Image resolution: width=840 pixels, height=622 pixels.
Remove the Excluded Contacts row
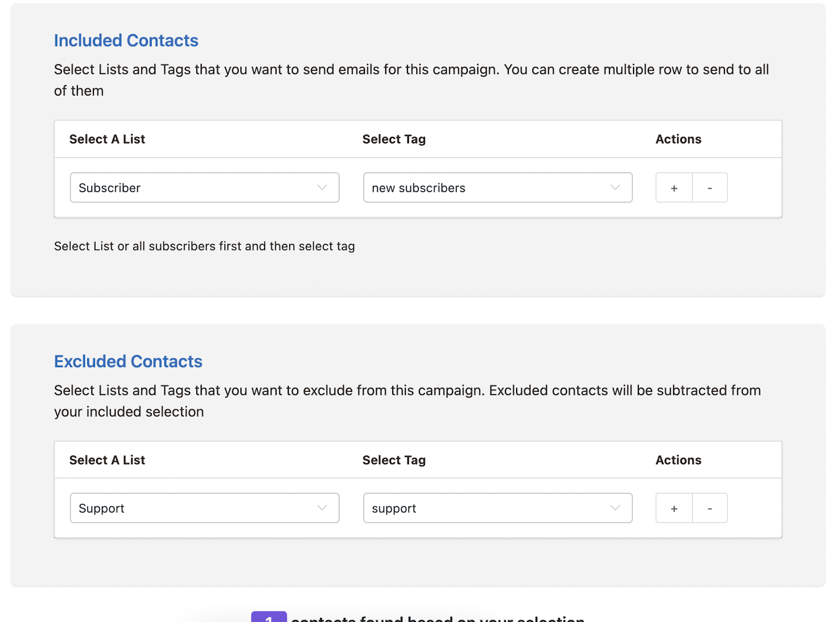tap(710, 509)
